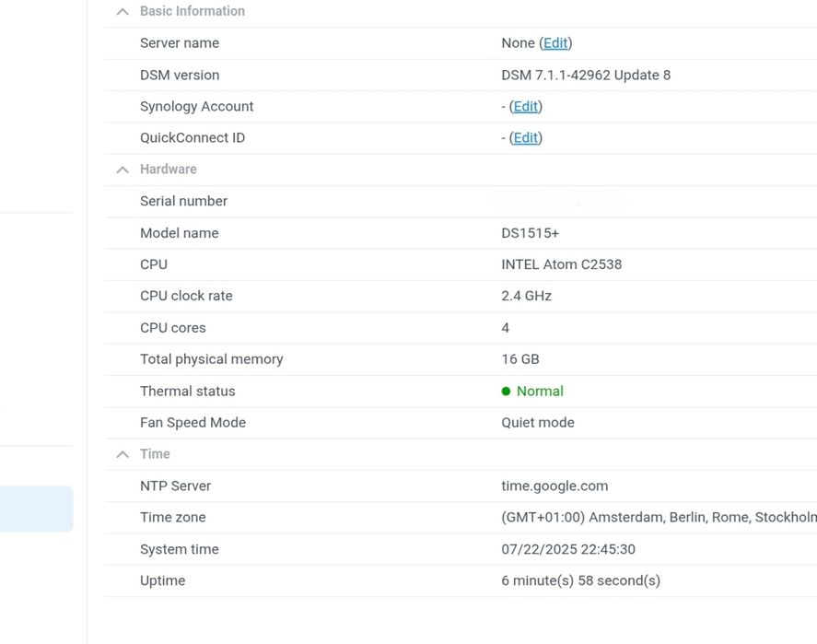Click the Uptime row value
Image resolution: width=817 pixels, height=644 pixels.
(x=580, y=581)
